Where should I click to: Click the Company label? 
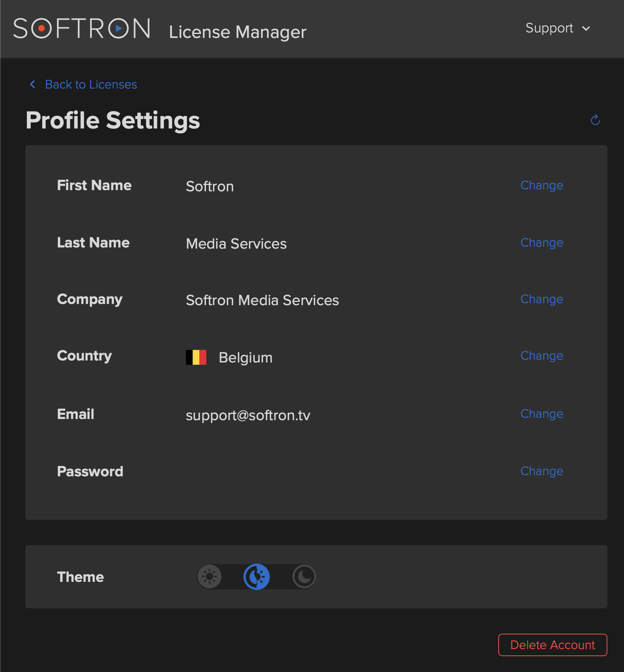click(89, 300)
